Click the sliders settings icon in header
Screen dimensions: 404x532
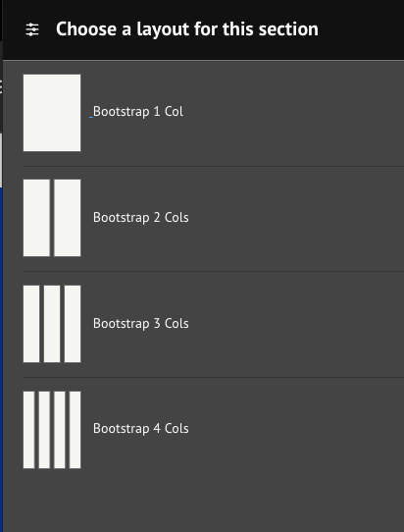32,29
